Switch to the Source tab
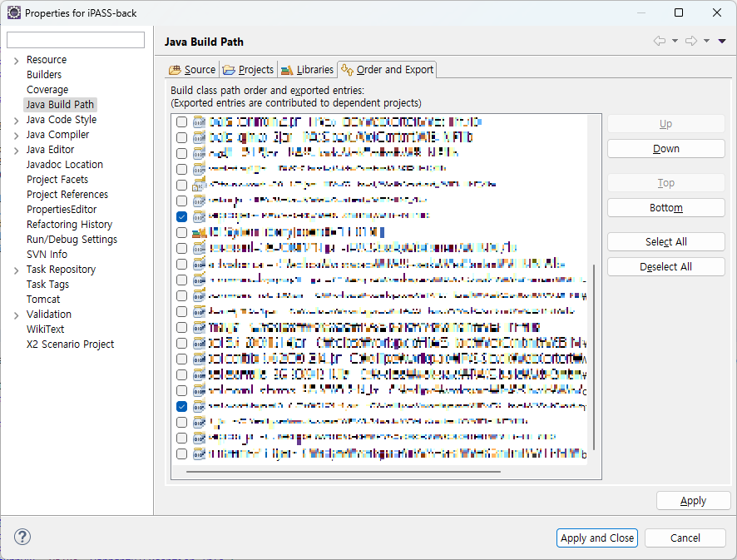 [x=192, y=70]
